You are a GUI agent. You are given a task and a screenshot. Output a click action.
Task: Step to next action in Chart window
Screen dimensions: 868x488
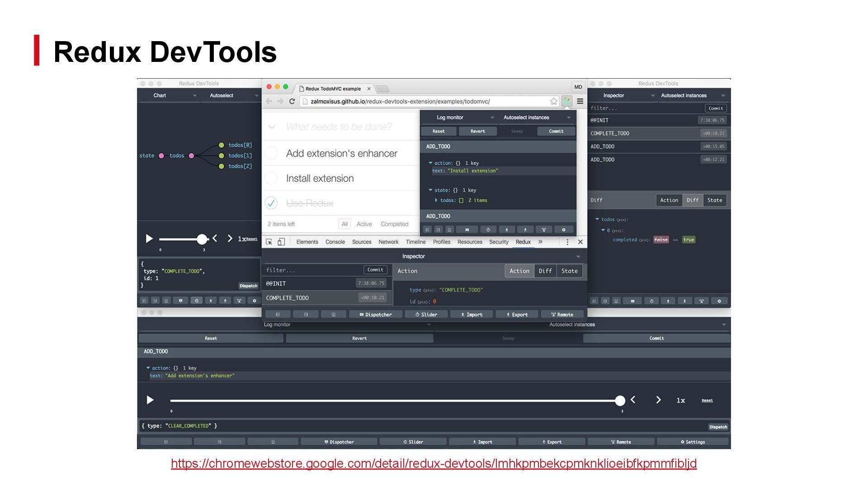[x=230, y=239]
